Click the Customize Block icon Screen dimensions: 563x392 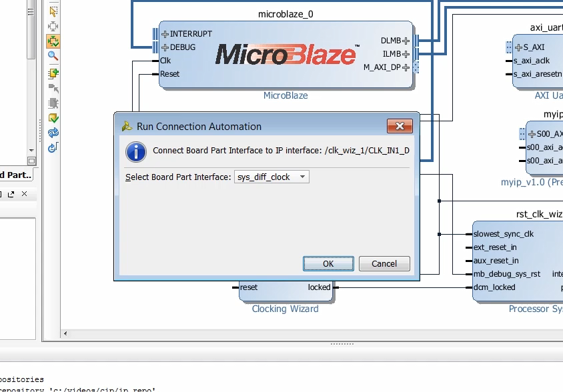click(x=52, y=101)
